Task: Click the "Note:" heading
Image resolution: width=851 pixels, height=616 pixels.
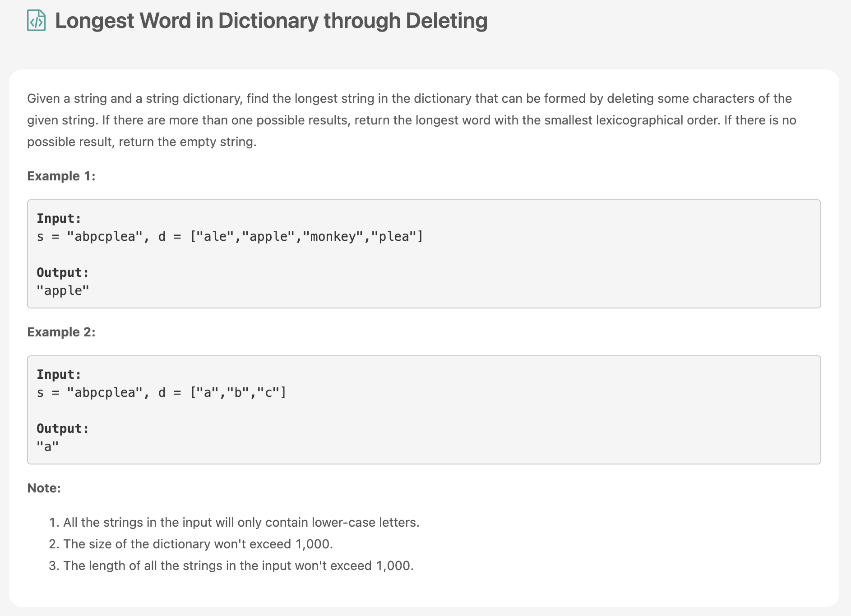Action: point(44,488)
